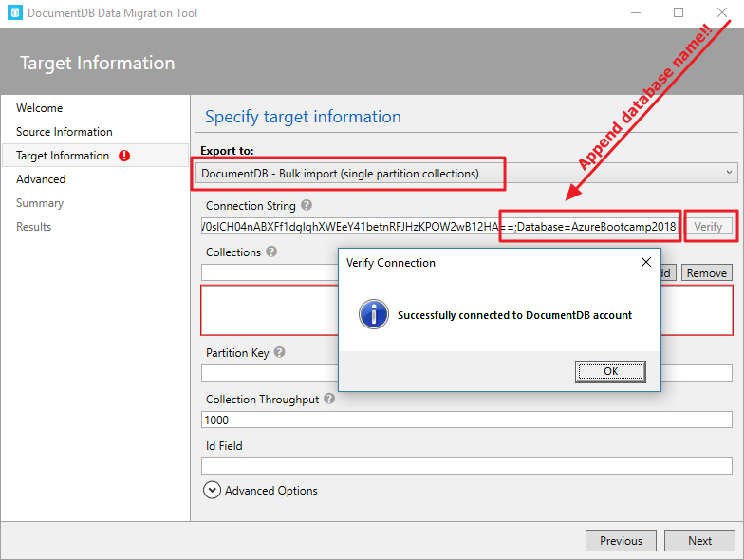Viewport: 744px width, 560px height.
Task: Click the Remove collection button
Action: point(706,273)
